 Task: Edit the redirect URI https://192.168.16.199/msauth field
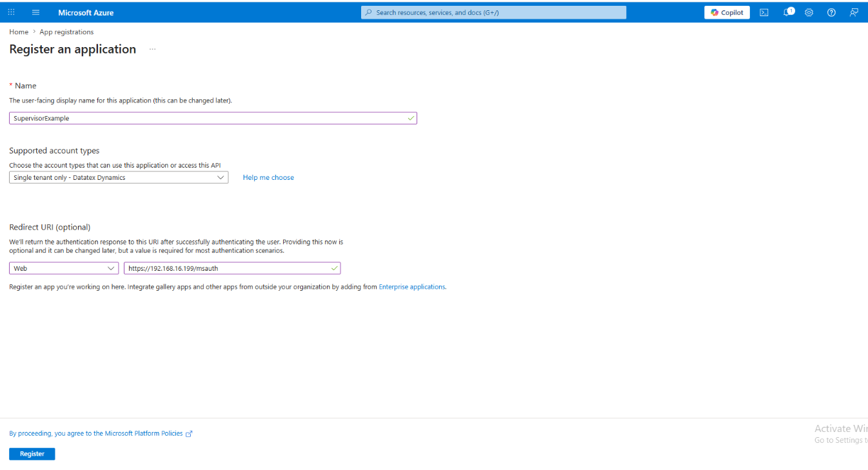tap(232, 268)
